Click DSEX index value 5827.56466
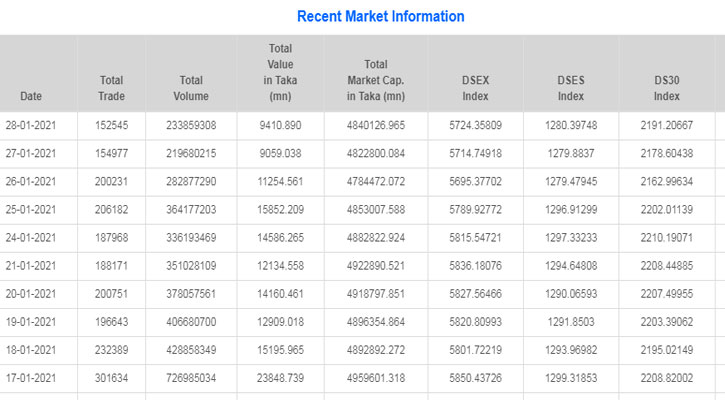The height and width of the screenshot is (400, 725). (475, 295)
